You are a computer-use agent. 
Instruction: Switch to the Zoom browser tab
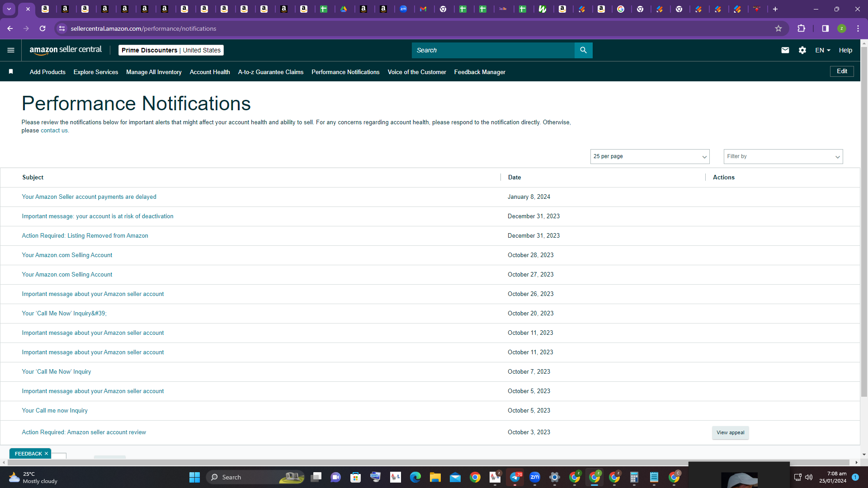click(403, 9)
